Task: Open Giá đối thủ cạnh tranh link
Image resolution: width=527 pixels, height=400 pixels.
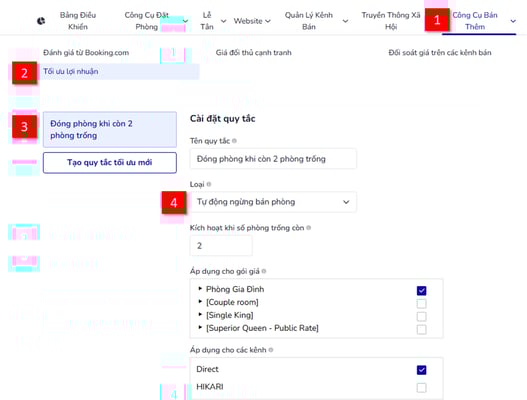Action: 253,52
